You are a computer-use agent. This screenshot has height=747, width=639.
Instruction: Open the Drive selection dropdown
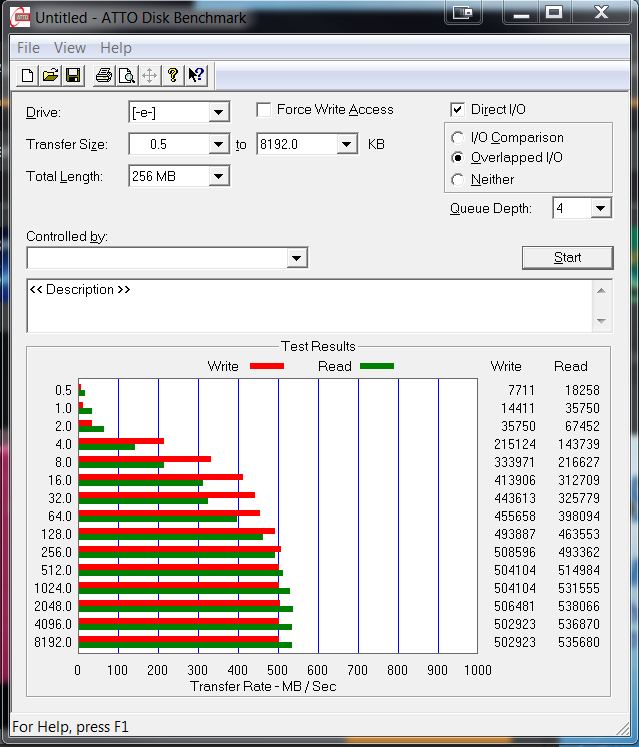(x=218, y=113)
